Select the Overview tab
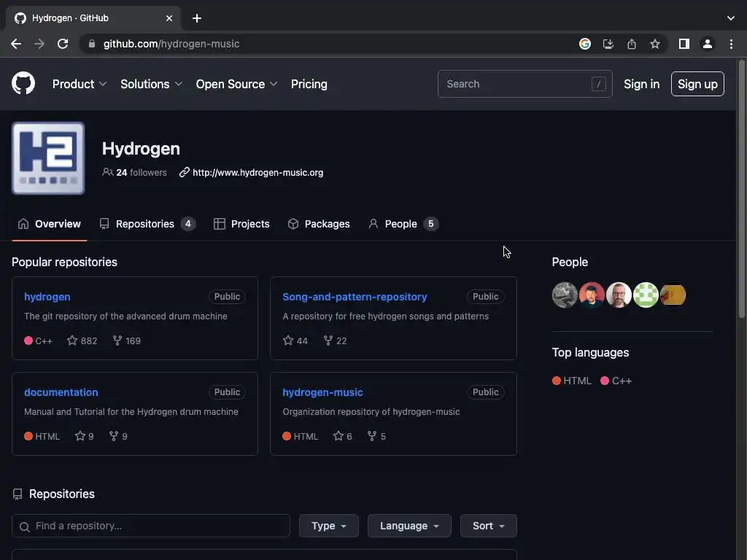 [50, 224]
